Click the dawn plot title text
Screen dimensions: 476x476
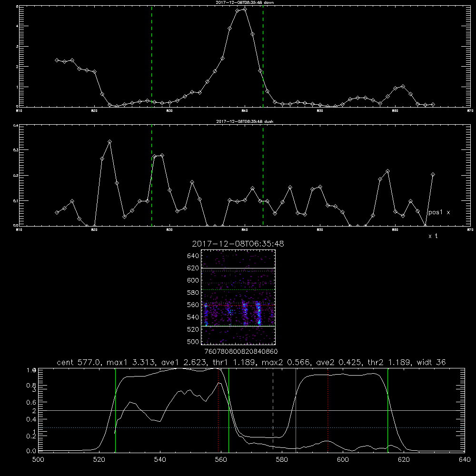(245, 2)
